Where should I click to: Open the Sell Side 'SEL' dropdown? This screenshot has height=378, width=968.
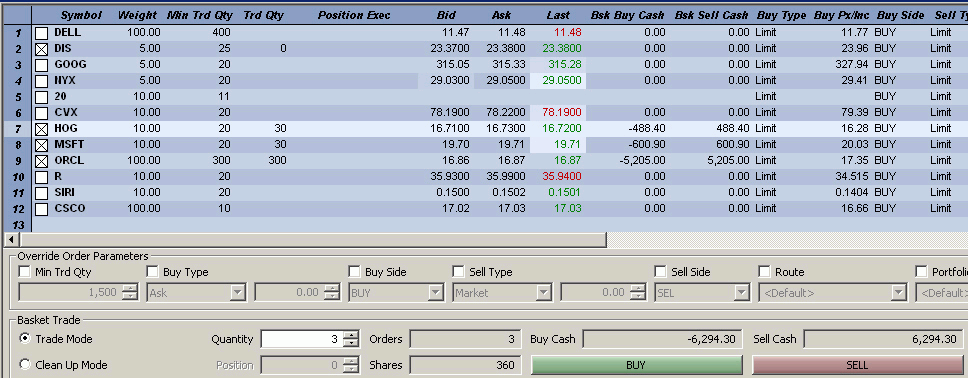click(741, 293)
